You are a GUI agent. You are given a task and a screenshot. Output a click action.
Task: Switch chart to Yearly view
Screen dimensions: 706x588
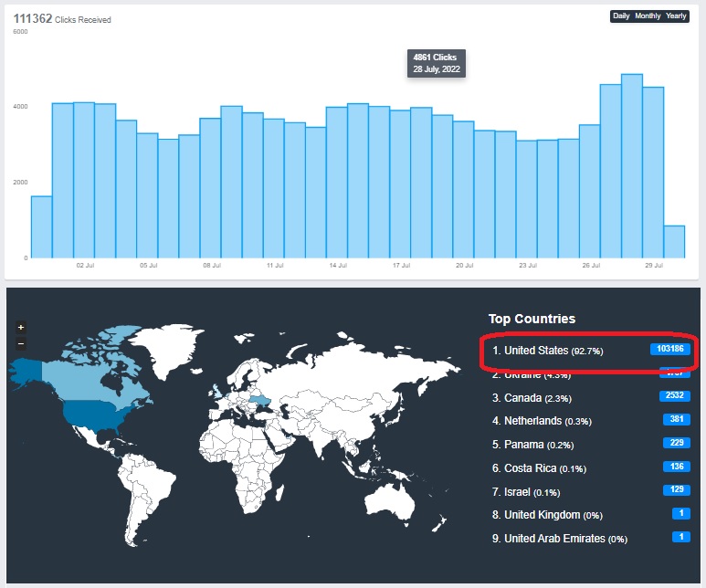[x=676, y=16]
